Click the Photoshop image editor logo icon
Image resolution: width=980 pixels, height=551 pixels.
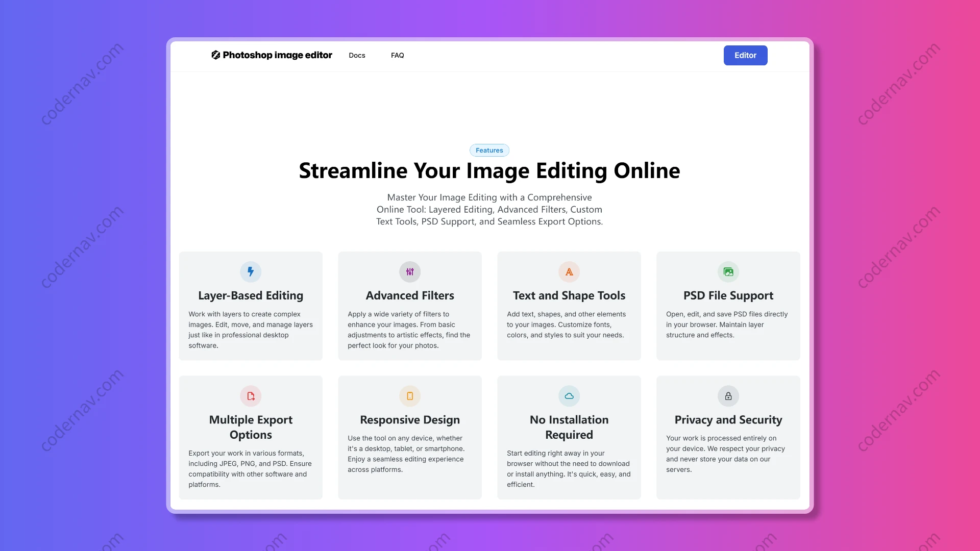216,55
